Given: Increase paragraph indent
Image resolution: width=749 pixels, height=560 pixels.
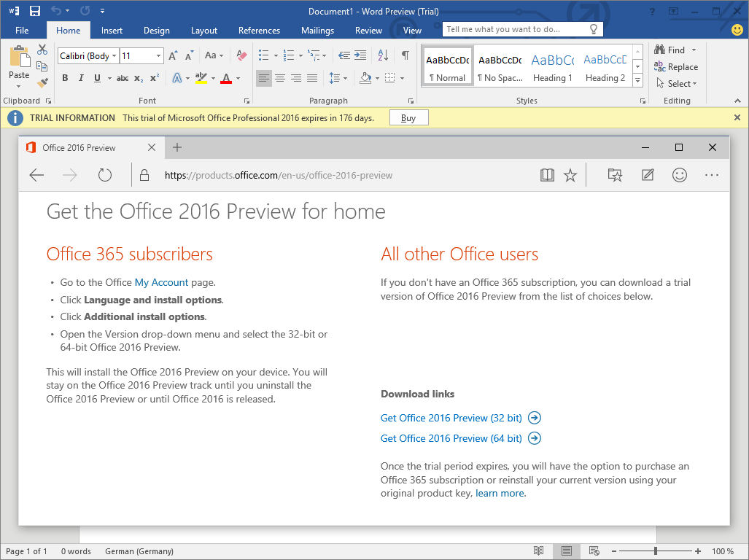Looking at the screenshot, I should pyautogui.click(x=360, y=55).
